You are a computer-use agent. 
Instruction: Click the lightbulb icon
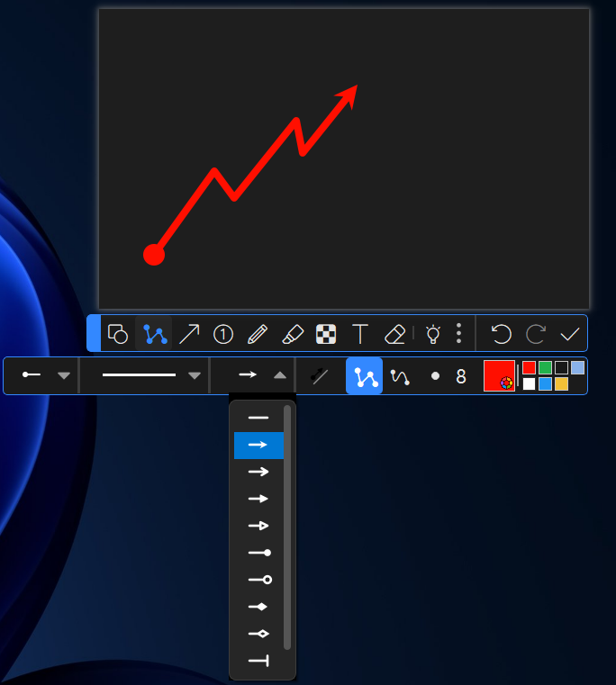(x=432, y=334)
